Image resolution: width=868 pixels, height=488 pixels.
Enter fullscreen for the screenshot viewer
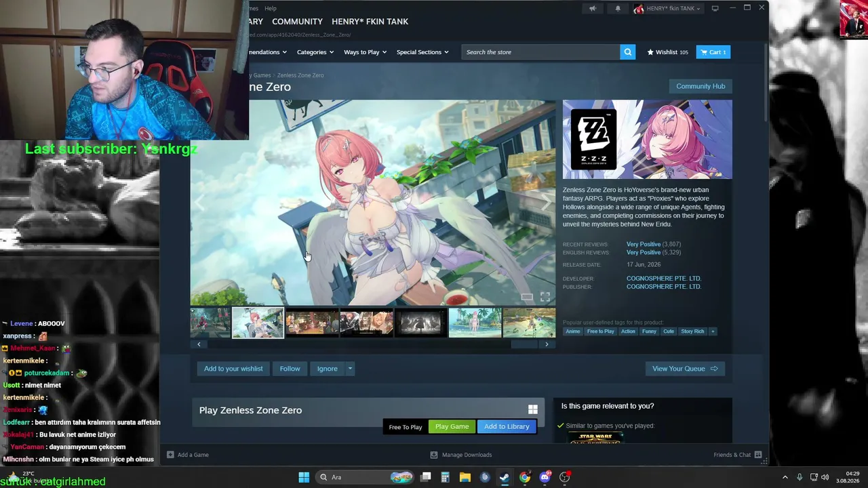click(545, 297)
